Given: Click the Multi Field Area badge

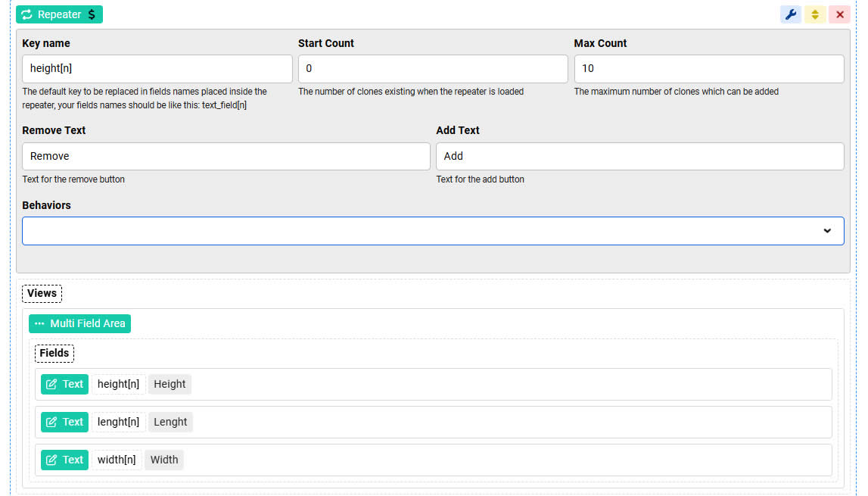Looking at the screenshot, I should 80,324.
